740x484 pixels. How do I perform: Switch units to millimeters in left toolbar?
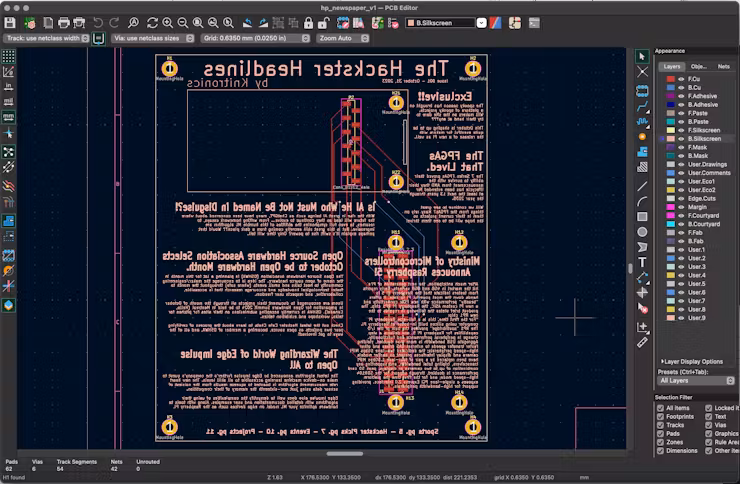(x=8, y=117)
